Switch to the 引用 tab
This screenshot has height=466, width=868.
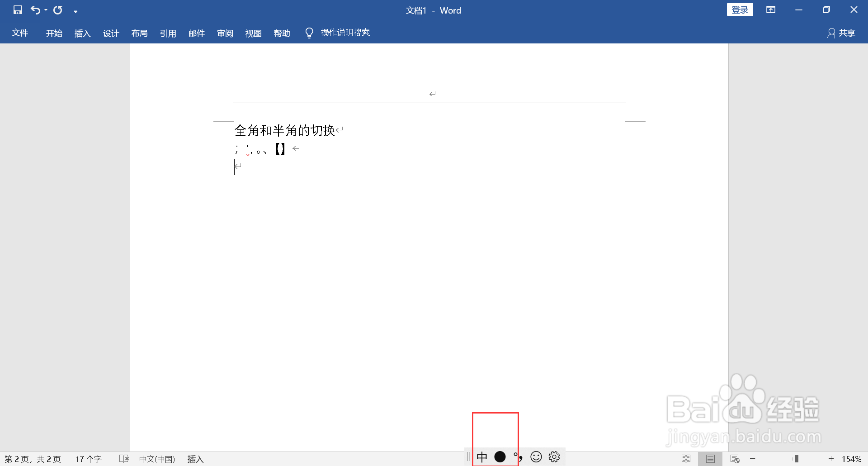[168, 33]
